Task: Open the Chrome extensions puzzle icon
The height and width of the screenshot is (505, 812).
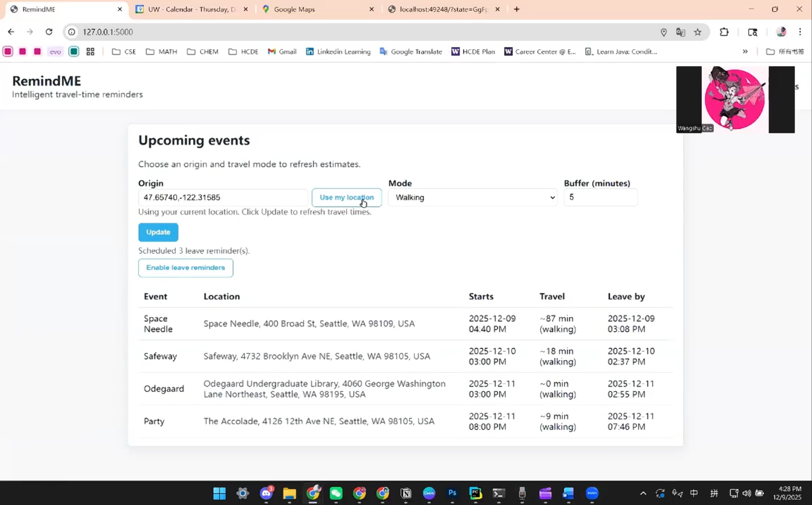Action: [x=724, y=32]
